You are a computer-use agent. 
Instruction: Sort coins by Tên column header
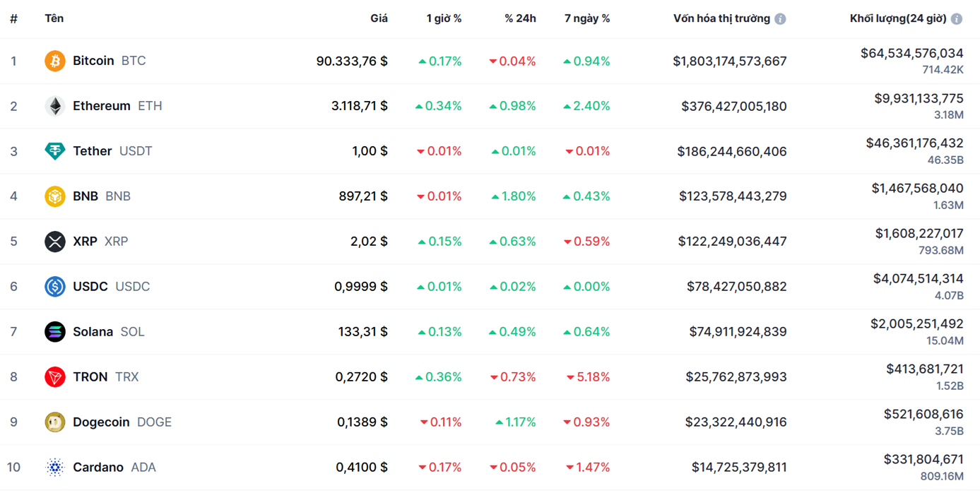point(54,18)
